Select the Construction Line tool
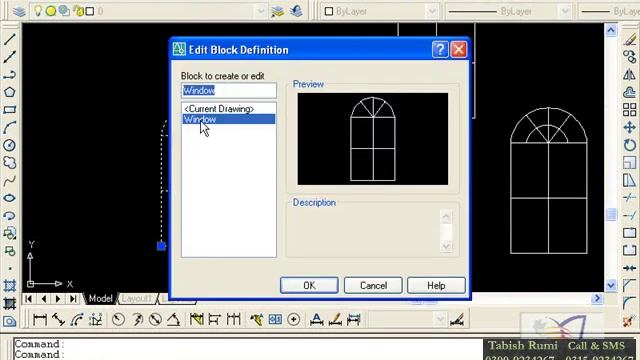Viewport: 640px width, 360px height. 9,57
